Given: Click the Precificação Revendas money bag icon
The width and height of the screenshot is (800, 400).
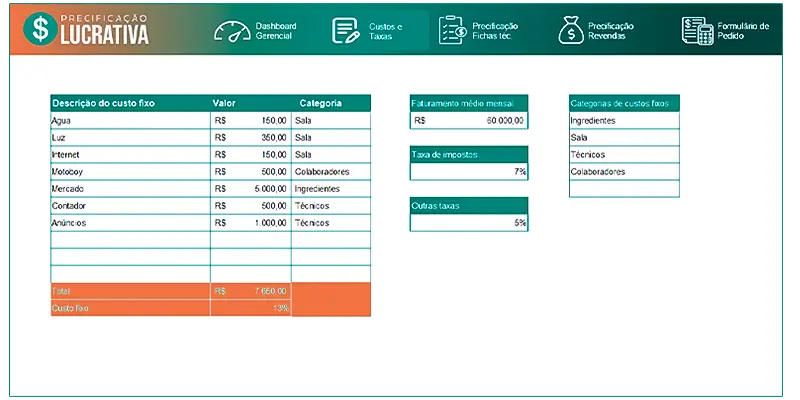Looking at the screenshot, I should click(571, 30).
